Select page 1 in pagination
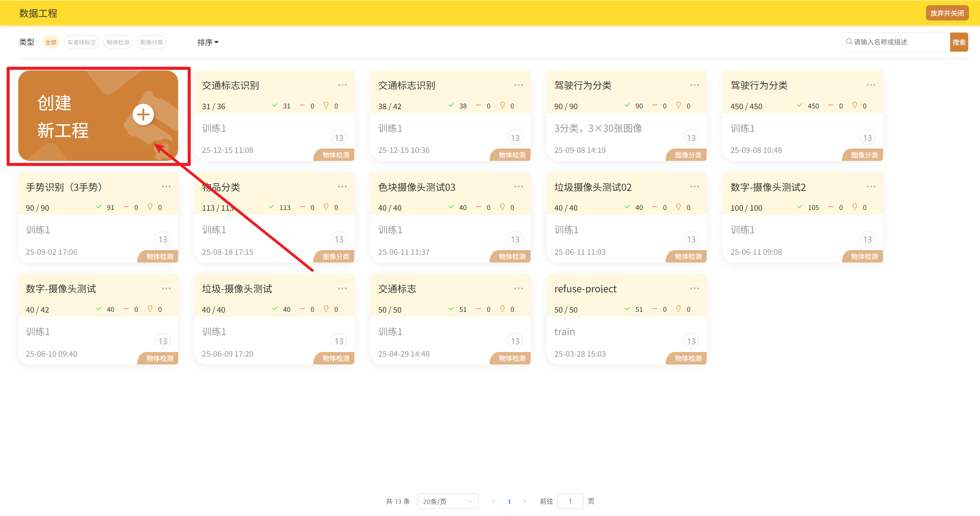This screenshot has width=980, height=516. point(509,501)
